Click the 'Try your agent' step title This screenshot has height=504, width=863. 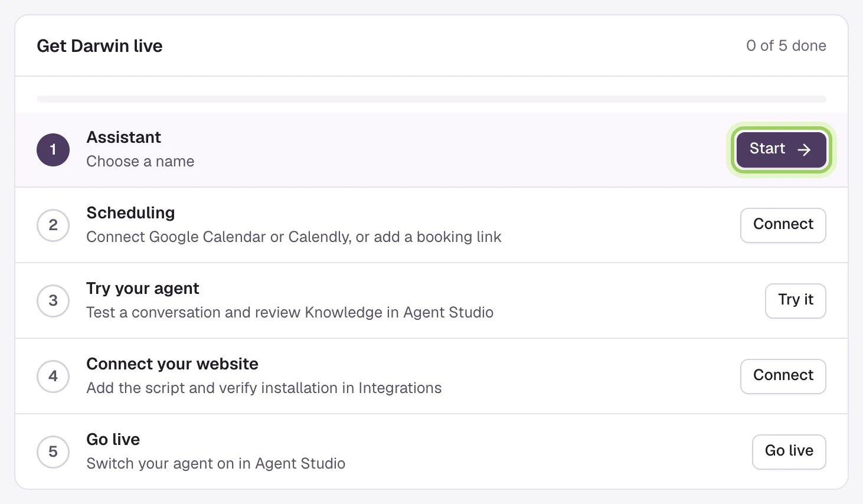(x=143, y=289)
